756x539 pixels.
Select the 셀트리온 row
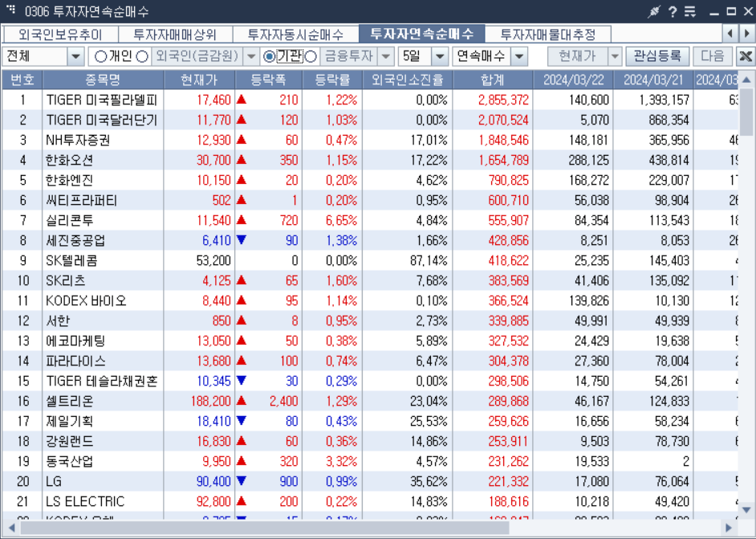[x=370, y=401]
